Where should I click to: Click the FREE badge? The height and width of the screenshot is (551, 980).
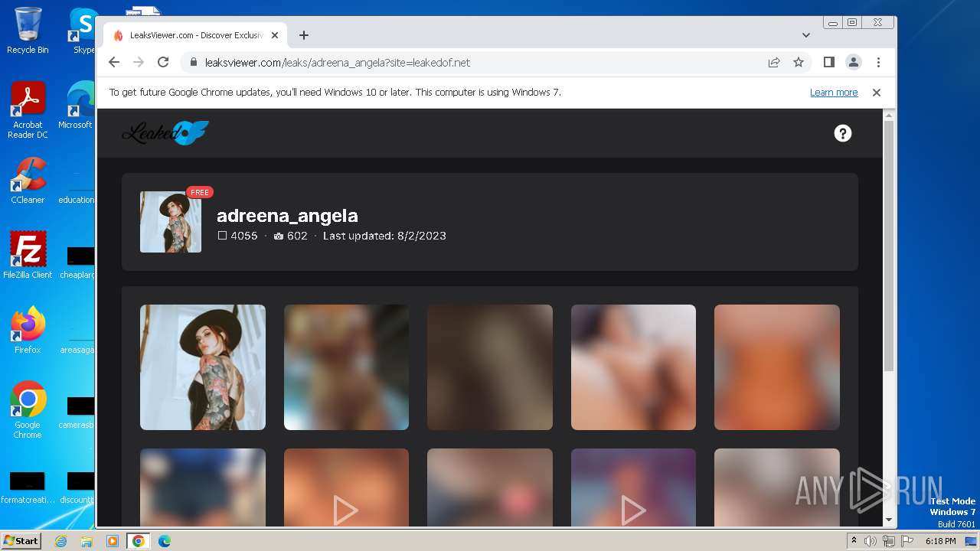(200, 192)
